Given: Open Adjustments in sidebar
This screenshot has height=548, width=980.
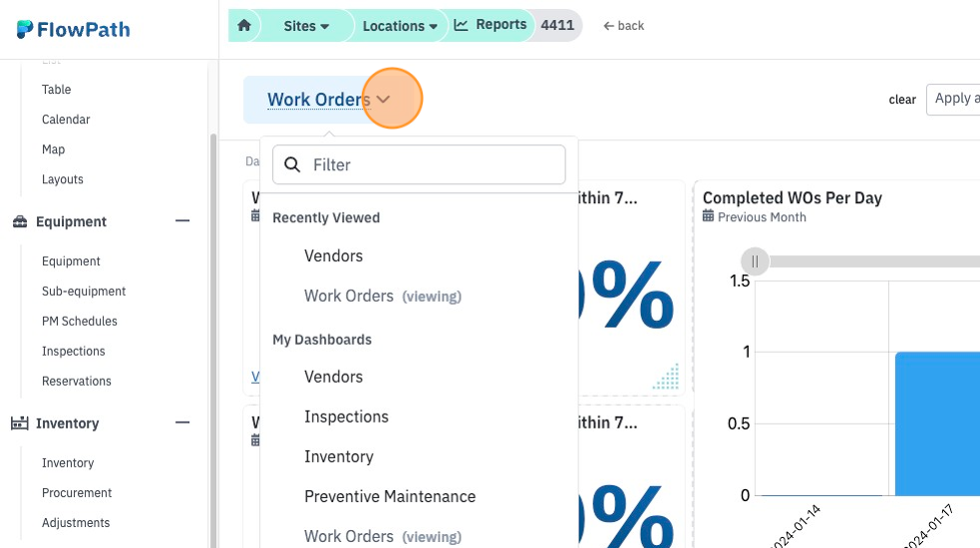Looking at the screenshot, I should pyautogui.click(x=76, y=523).
